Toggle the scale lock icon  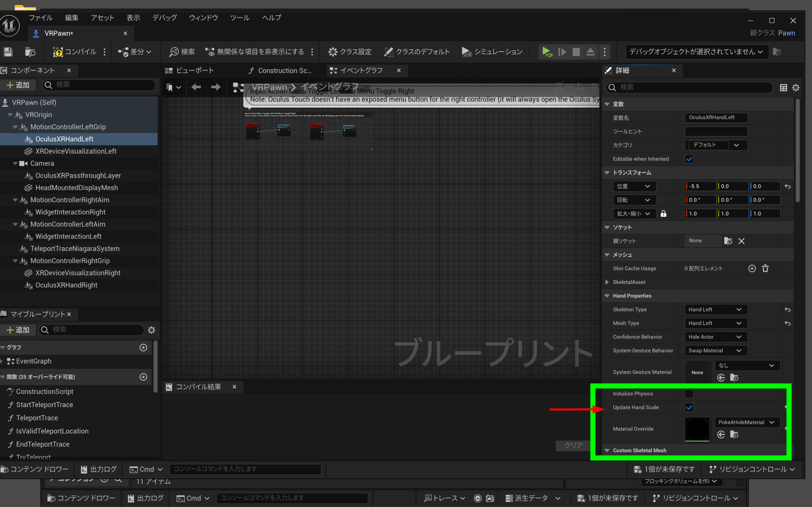(x=663, y=214)
